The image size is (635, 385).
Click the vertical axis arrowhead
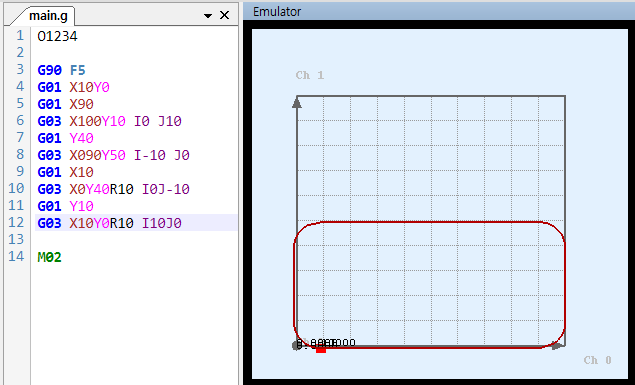click(x=297, y=103)
